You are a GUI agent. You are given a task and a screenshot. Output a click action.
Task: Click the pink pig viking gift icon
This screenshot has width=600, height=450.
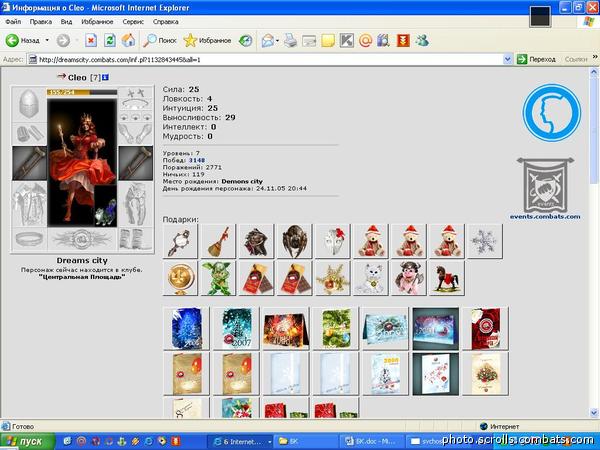coord(409,278)
